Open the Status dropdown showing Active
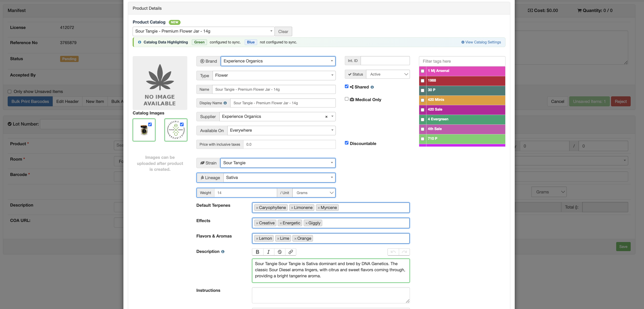644x309 pixels. 388,74
